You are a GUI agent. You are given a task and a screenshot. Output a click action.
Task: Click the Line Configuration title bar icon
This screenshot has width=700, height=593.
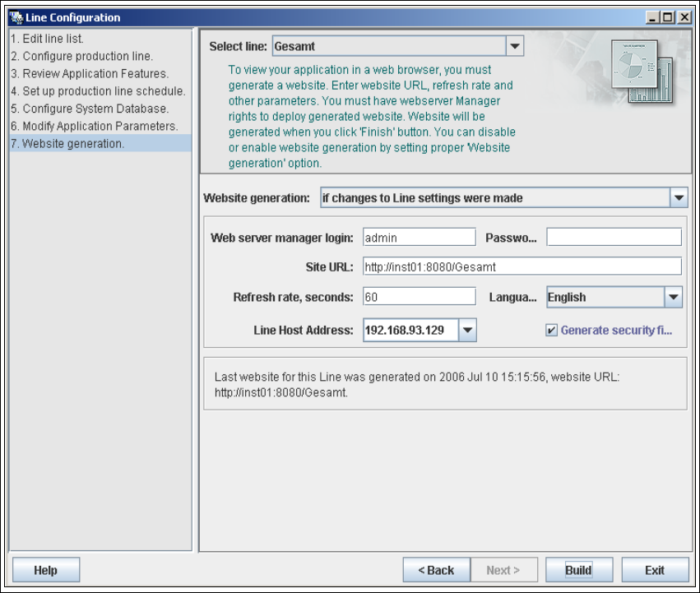tap(16, 17)
